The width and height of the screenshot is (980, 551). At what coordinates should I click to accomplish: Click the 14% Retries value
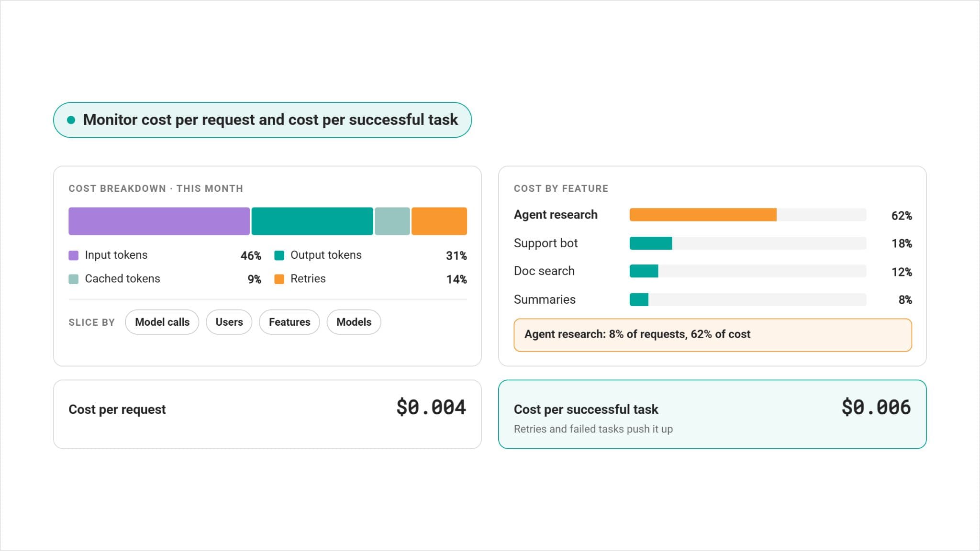coord(457,279)
